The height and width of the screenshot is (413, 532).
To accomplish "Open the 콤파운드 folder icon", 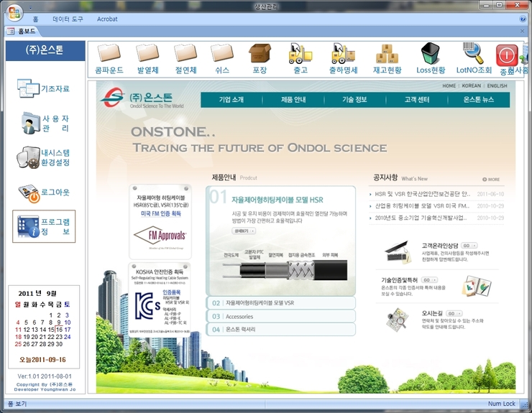I will 109,54.
